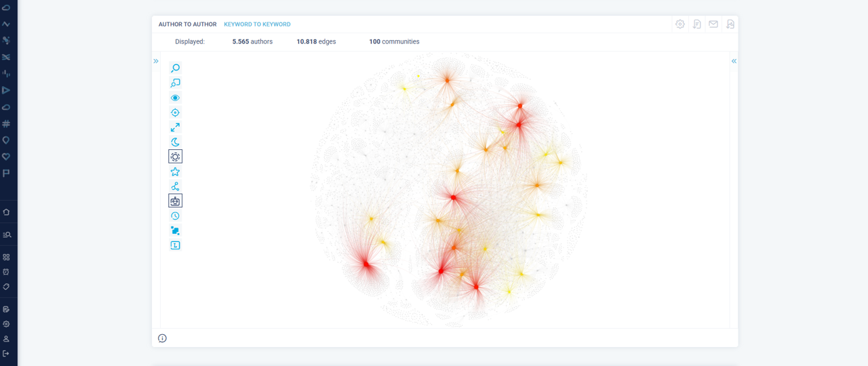
Task: Log out via sidebar exit icon
Action: point(6,354)
